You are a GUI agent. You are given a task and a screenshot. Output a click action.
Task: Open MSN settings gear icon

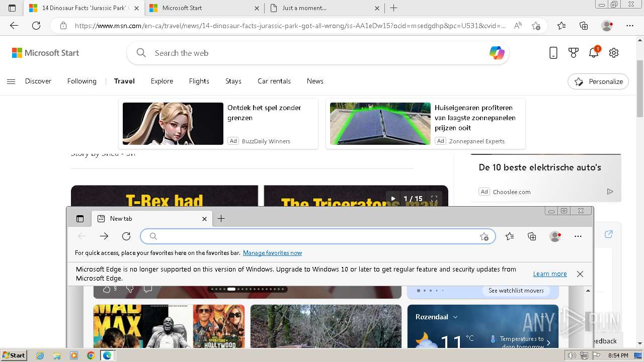pyautogui.click(x=614, y=53)
